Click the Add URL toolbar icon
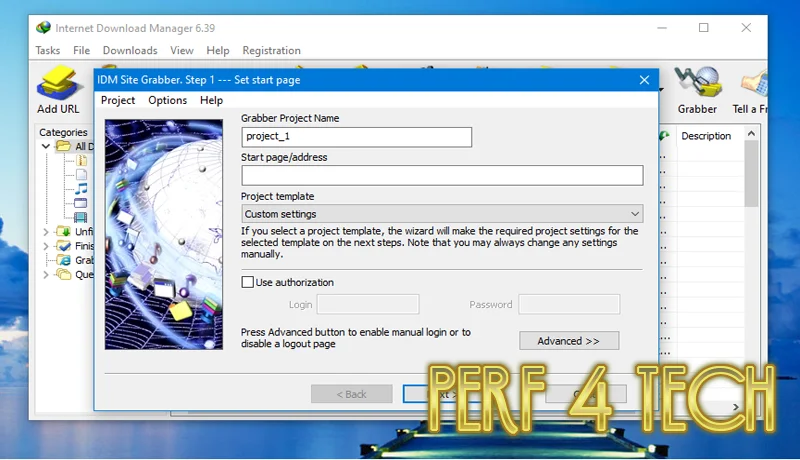Image resolution: width=800 pixels, height=460 pixels. 58,88
